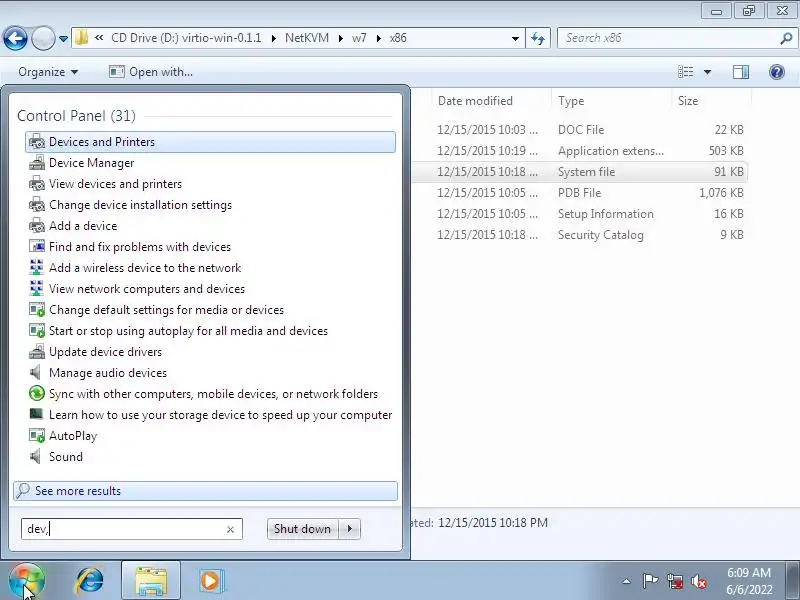Click Open with... toolbar button
The width and height of the screenshot is (800, 600).
(x=151, y=72)
